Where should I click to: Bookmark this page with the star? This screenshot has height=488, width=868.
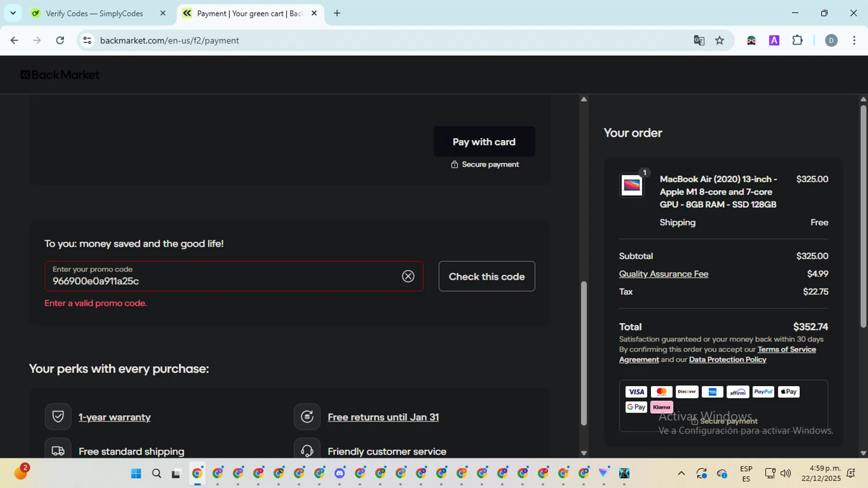coord(719,41)
